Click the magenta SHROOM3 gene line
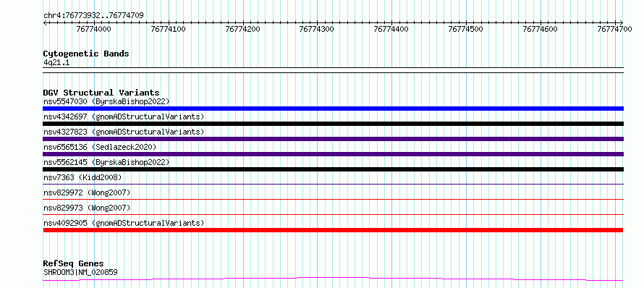This screenshot has height=288, width=644. (333, 279)
